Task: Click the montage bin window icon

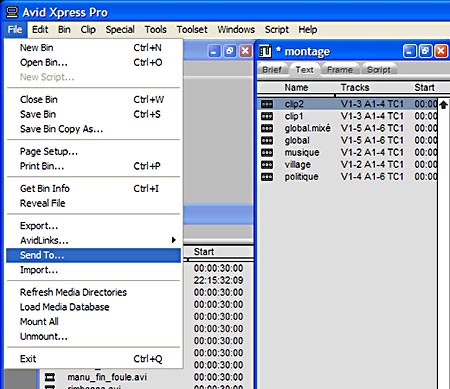Action: coord(265,51)
